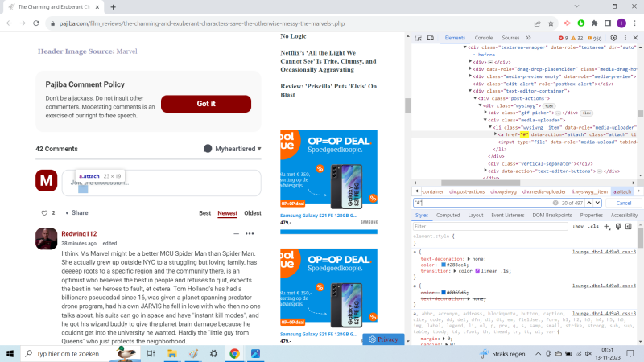Screen dimensions: 644x362
Task: Expand the text-decoration none value triangle
Action: tap(469, 259)
